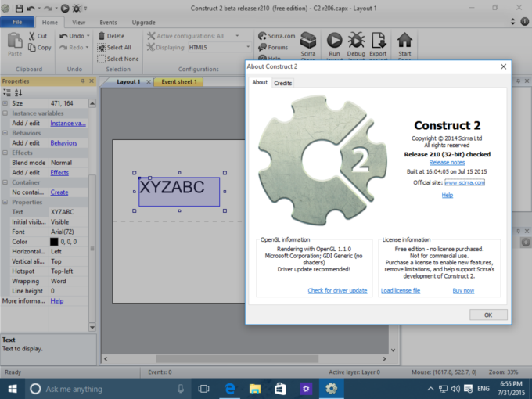Switch to the View ribbon tab

pyautogui.click(x=79, y=23)
